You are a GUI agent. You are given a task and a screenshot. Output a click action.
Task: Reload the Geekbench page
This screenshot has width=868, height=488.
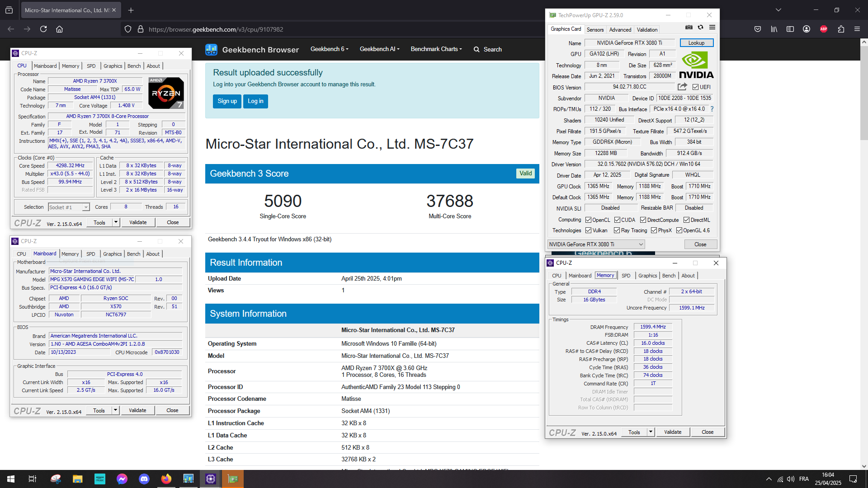(x=43, y=29)
